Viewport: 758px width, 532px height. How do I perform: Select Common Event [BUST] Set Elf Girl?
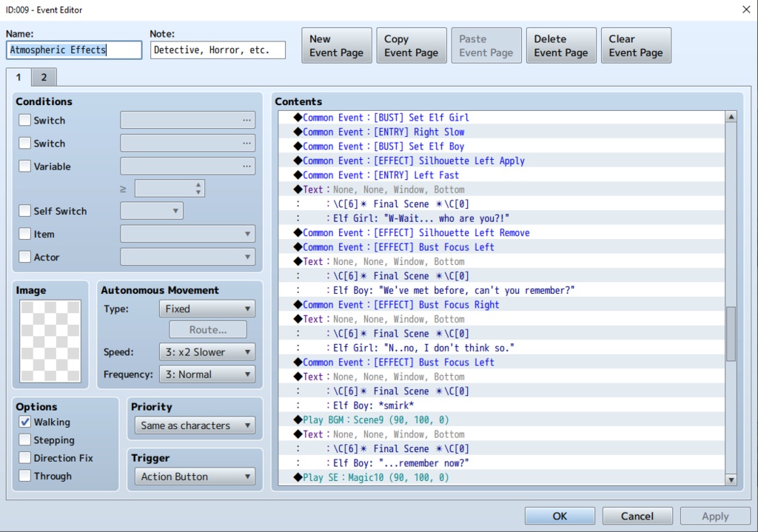click(x=501, y=118)
